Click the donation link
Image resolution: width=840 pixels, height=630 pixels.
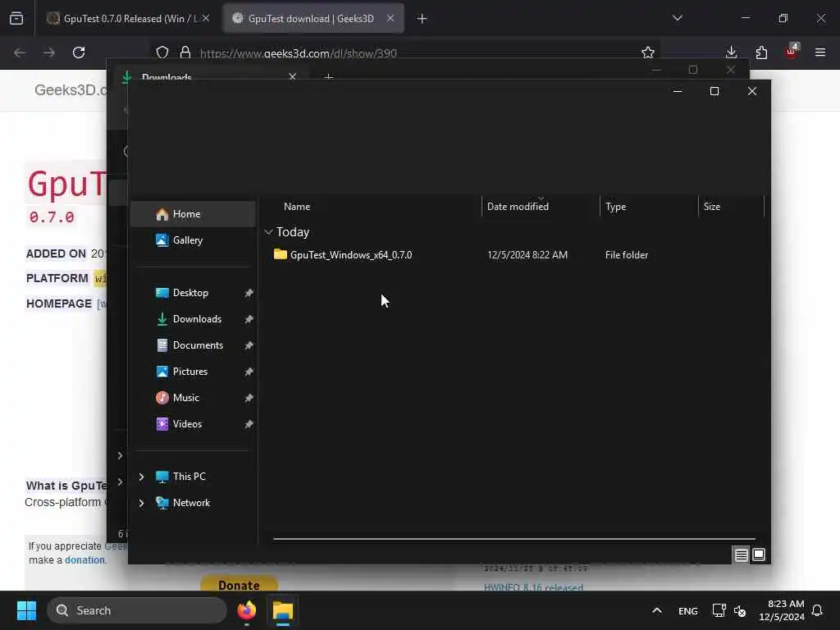[x=84, y=560]
